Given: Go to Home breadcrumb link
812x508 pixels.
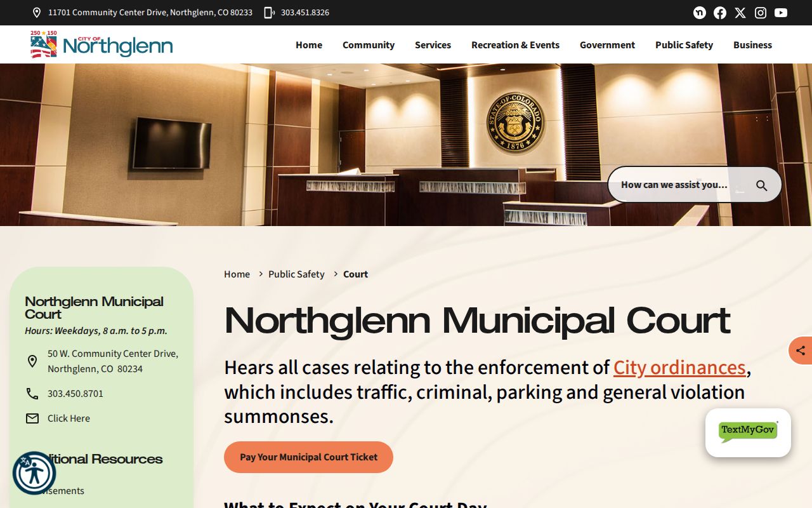Looking at the screenshot, I should tap(237, 274).
